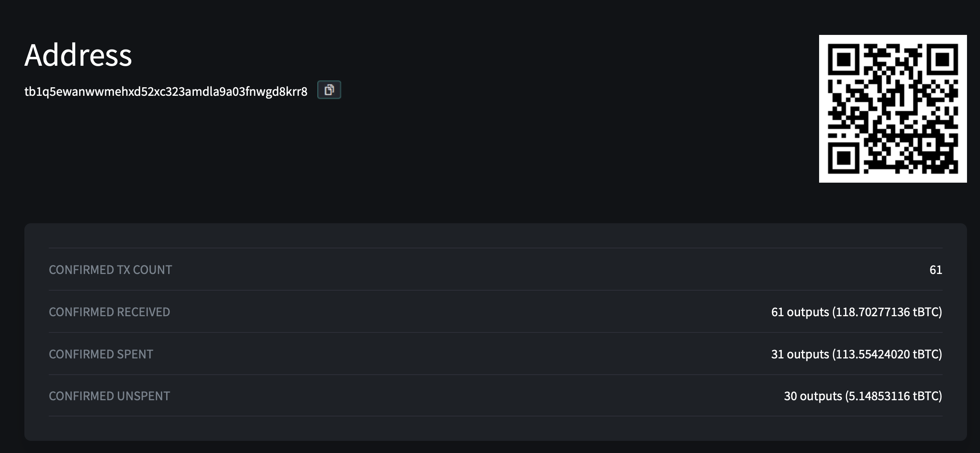Click the "30 outputs" unspent text
The height and width of the screenshot is (453, 980).
[x=813, y=396]
